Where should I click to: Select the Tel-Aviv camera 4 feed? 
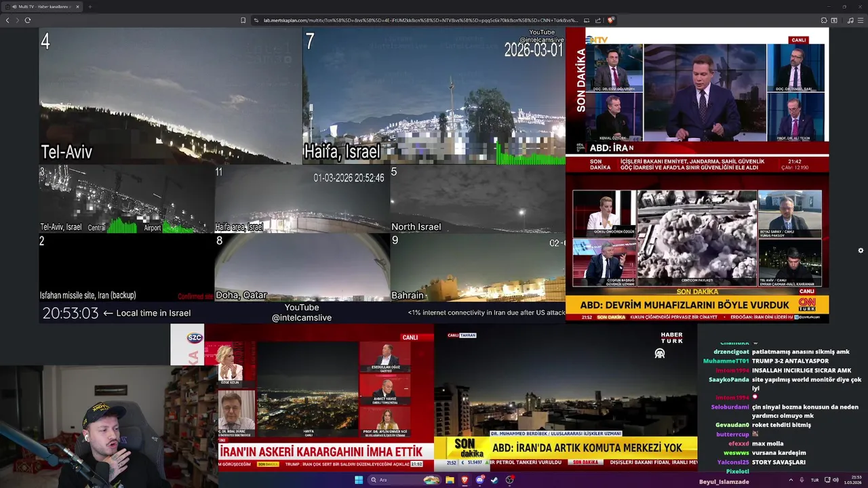170,96
